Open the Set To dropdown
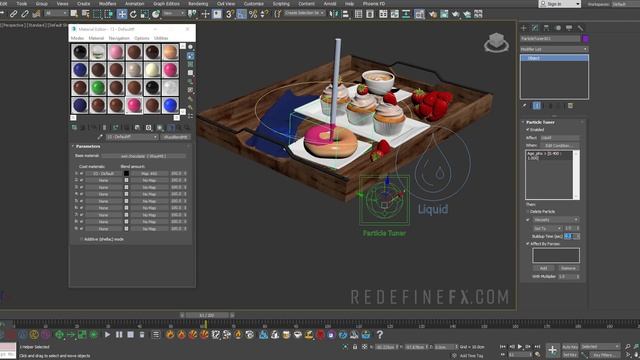The image size is (640, 360). 547,228
